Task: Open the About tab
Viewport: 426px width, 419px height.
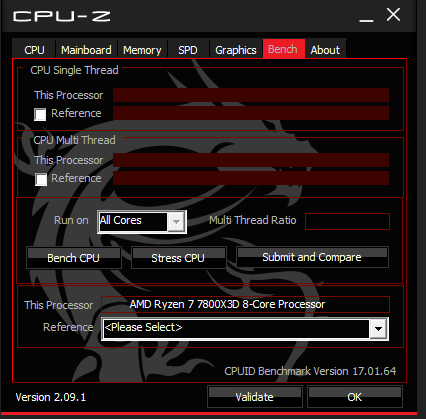Action: coord(325,50)
